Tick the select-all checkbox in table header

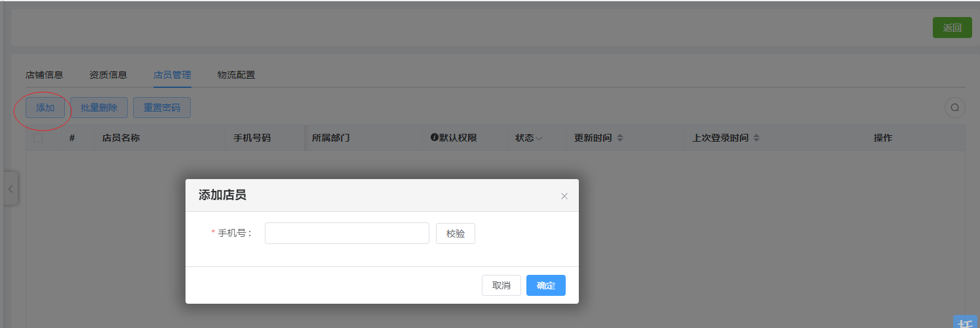(x=38, y=138)
